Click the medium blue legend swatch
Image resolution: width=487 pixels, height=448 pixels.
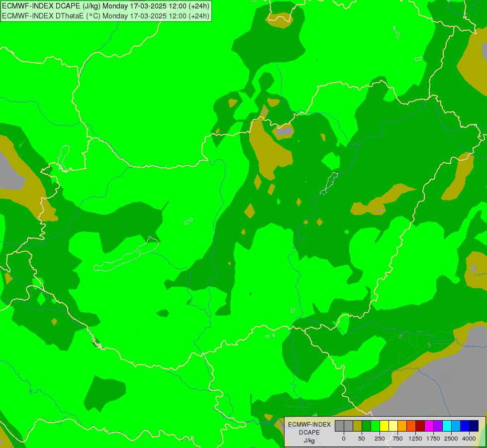click(x=465, y=426)
